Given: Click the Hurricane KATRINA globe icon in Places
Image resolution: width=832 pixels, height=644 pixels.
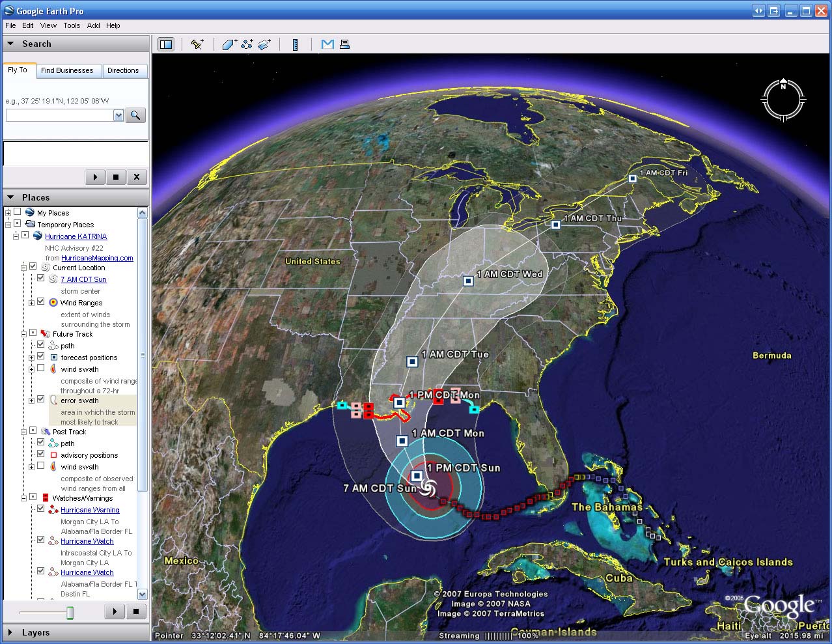Looking at the screenshot, I should pos(38,236).
